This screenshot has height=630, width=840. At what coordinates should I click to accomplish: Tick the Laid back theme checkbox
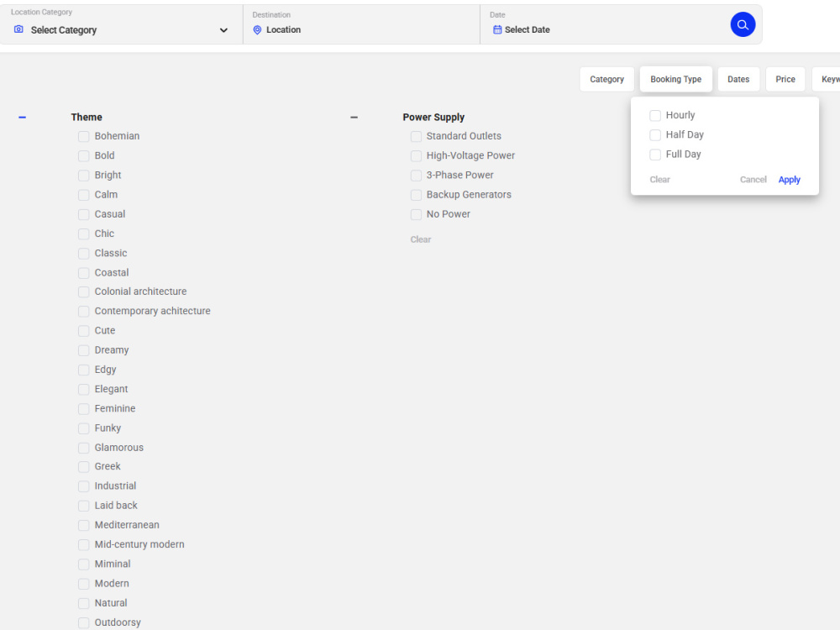click(x=83, y=506)
